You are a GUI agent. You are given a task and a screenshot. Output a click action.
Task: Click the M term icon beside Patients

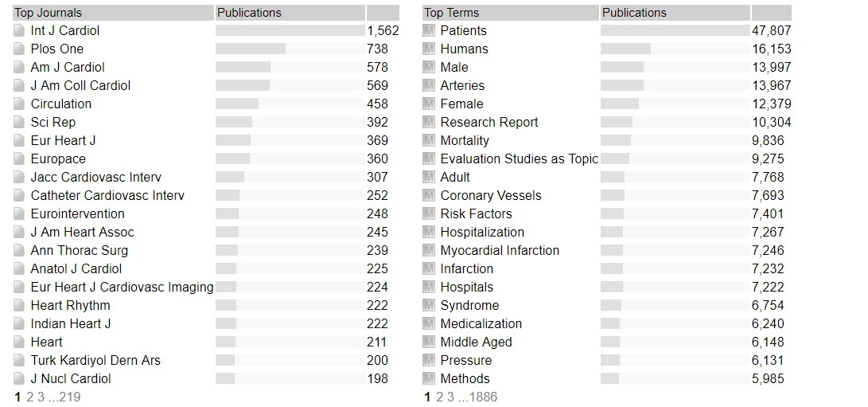click(430, 31)
